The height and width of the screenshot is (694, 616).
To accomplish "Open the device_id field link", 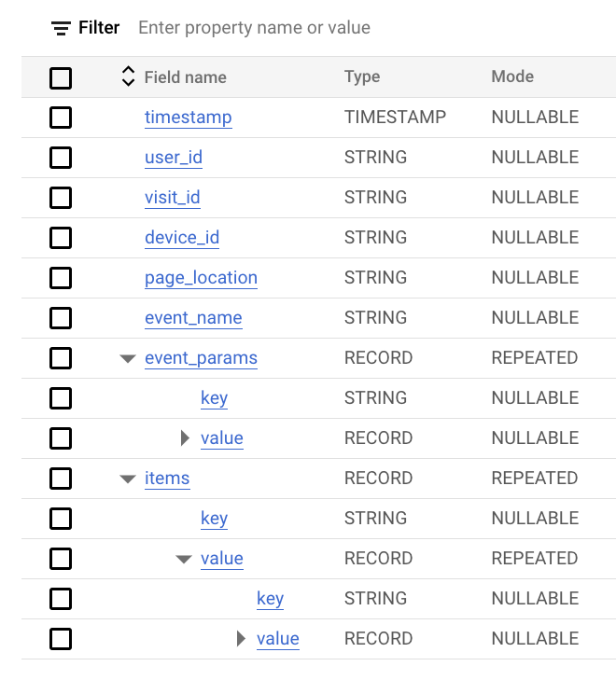I will tap(182, 238).
